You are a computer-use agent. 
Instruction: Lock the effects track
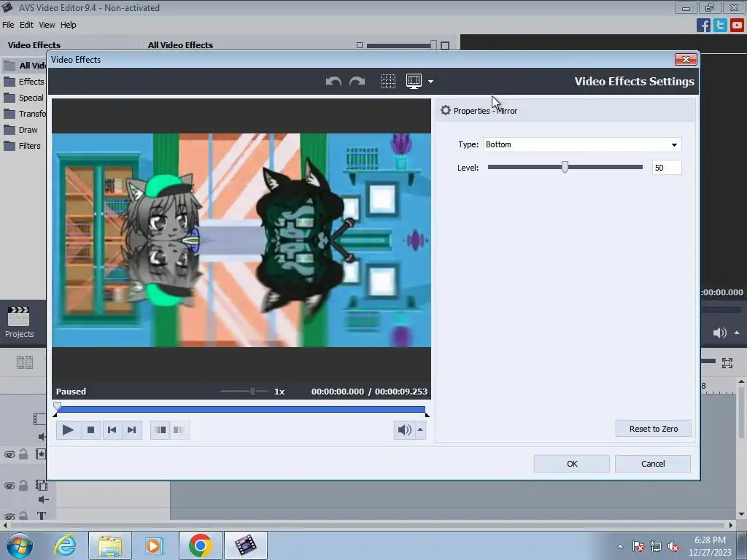[23, 454]
